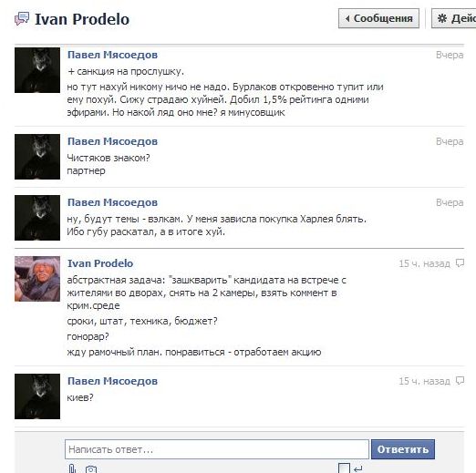This screenshot has height=473, width=476.
Task: Click the enter-key arrow icon near checkbox
Action: click(358, 469)
